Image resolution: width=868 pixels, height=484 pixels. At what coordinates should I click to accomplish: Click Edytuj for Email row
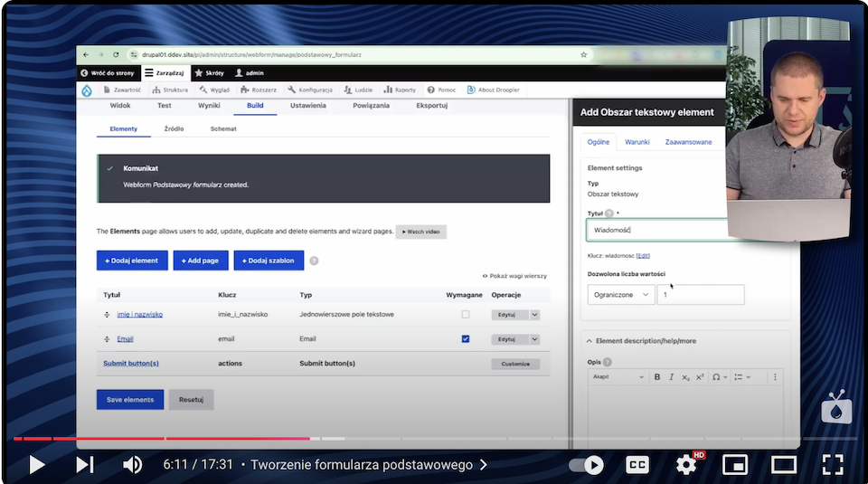coord(510,339)
